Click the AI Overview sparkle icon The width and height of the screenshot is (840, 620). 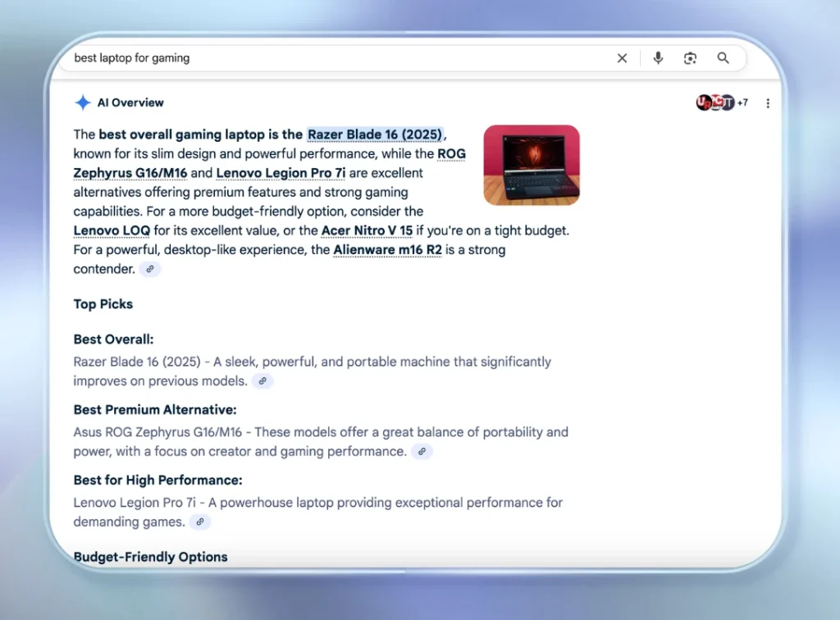pos(83,103)
